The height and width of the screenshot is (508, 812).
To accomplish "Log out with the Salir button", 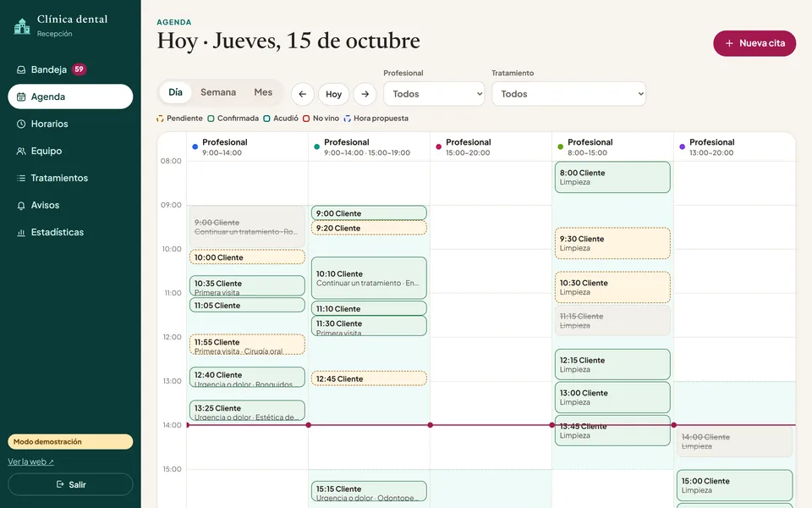I will (x=70, y=484).
